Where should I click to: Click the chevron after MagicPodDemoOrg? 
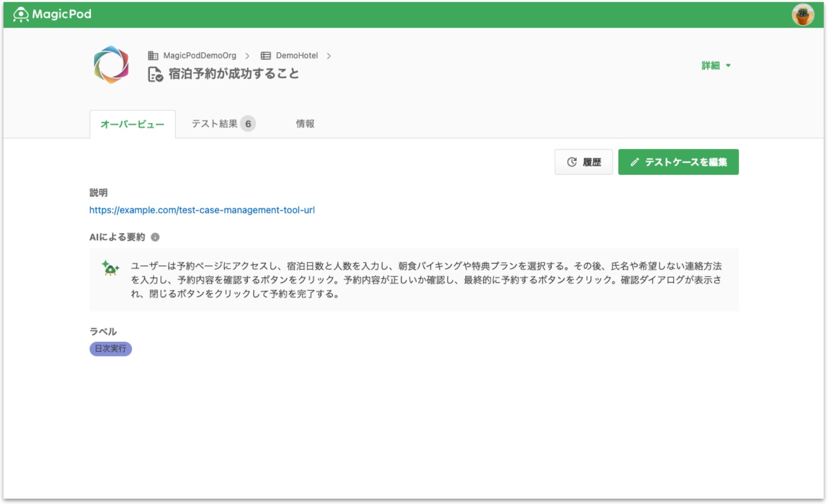pos(247,56)
